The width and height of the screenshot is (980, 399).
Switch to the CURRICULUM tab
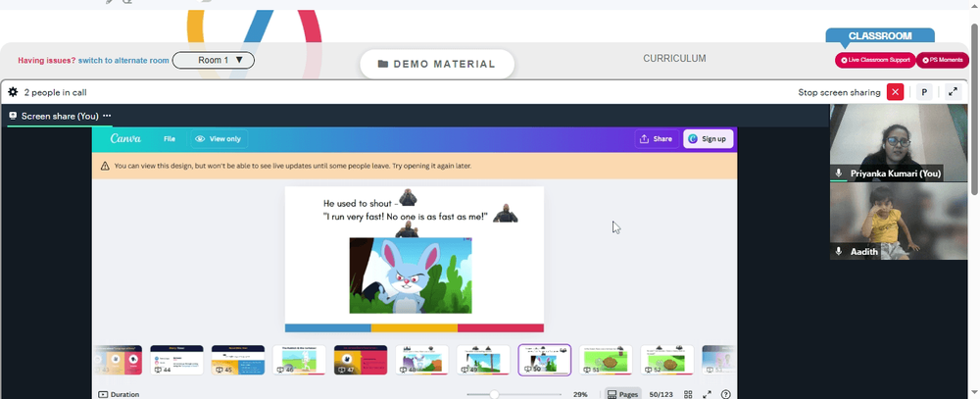(674, 58)
